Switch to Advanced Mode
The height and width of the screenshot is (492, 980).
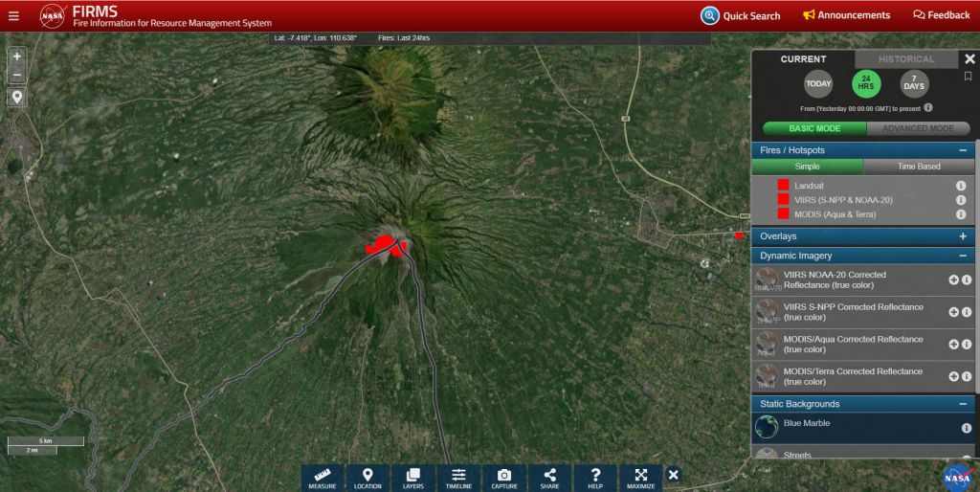click(x=918, y=128)
